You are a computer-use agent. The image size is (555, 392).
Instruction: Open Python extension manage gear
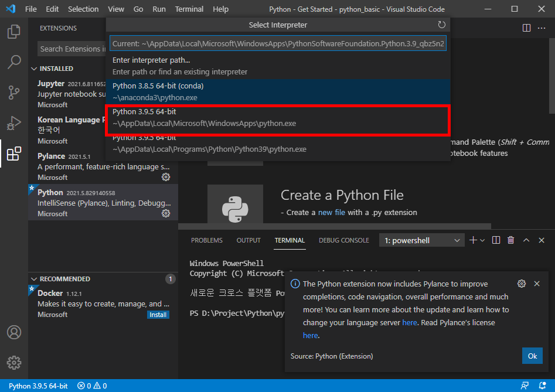pyautogui.click(x=166, y=213)
